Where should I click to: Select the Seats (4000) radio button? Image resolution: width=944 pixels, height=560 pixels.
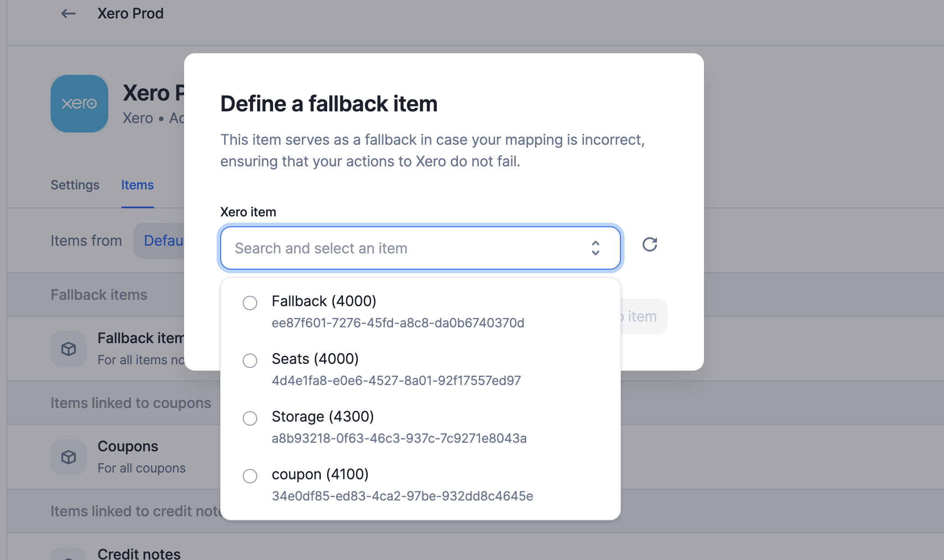(x=250, y=361)
